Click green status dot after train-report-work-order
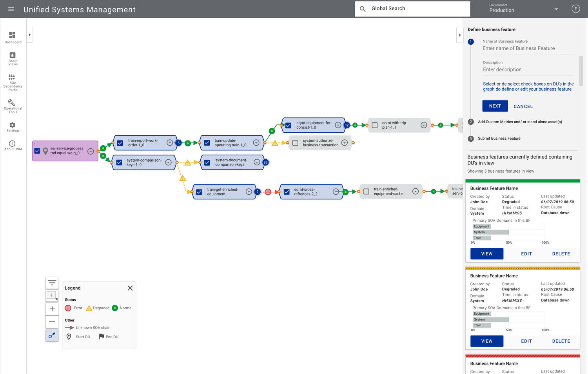 click(188, 143)
